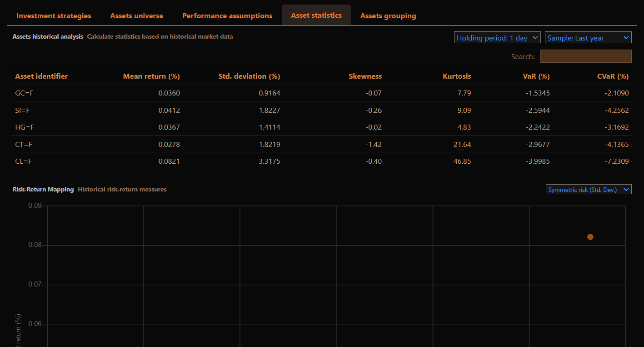Viewport: 644px width, 347px height.
Task: Sort the table by CVaR (%)
Action: (x=613, y=76)
